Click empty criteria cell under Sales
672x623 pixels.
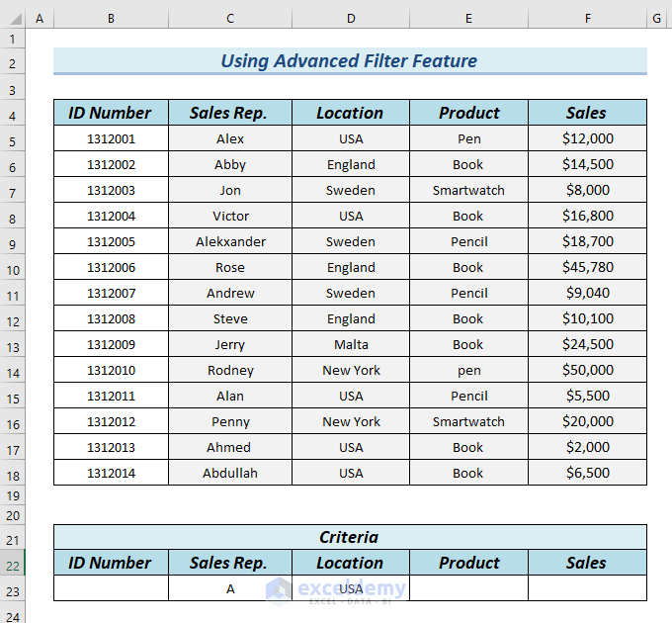coord(587,588)
